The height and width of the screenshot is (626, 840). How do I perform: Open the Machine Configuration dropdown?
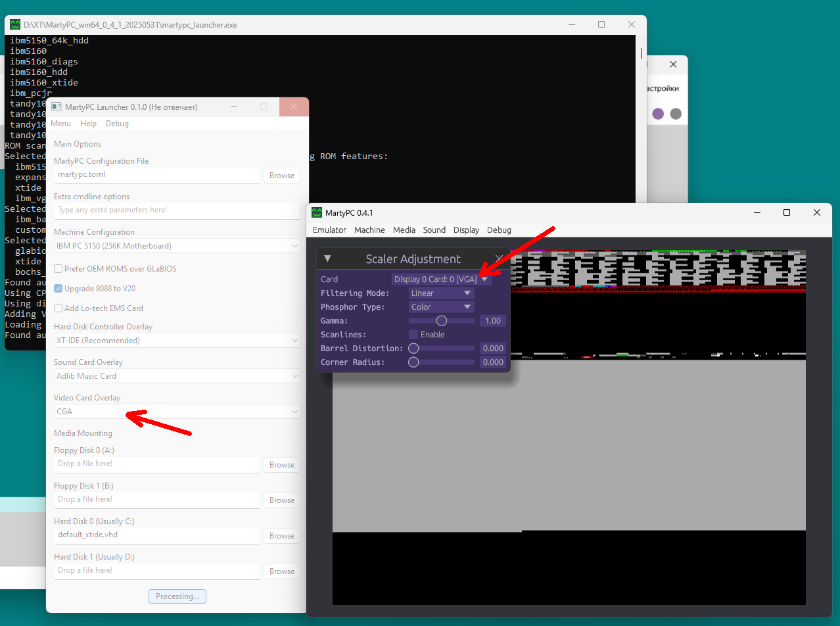[177, 246]
